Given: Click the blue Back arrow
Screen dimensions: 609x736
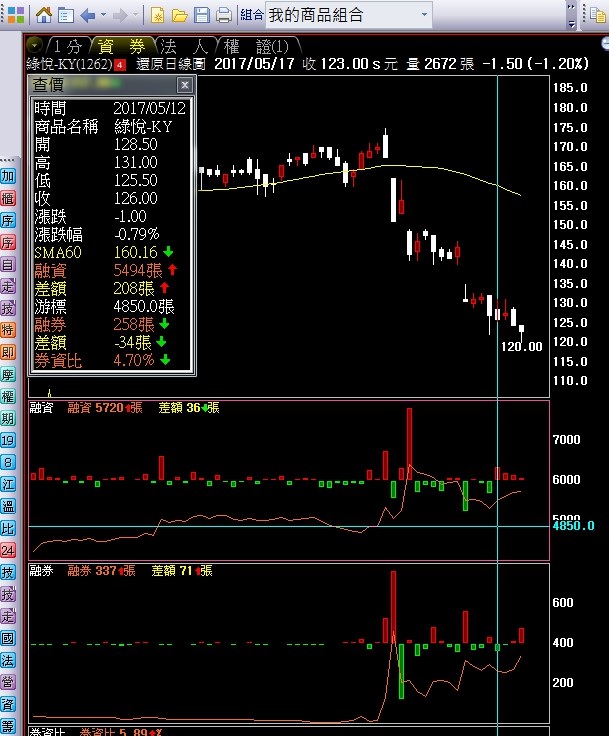Looking at the screenshot, I should click(x=88, y=15).
